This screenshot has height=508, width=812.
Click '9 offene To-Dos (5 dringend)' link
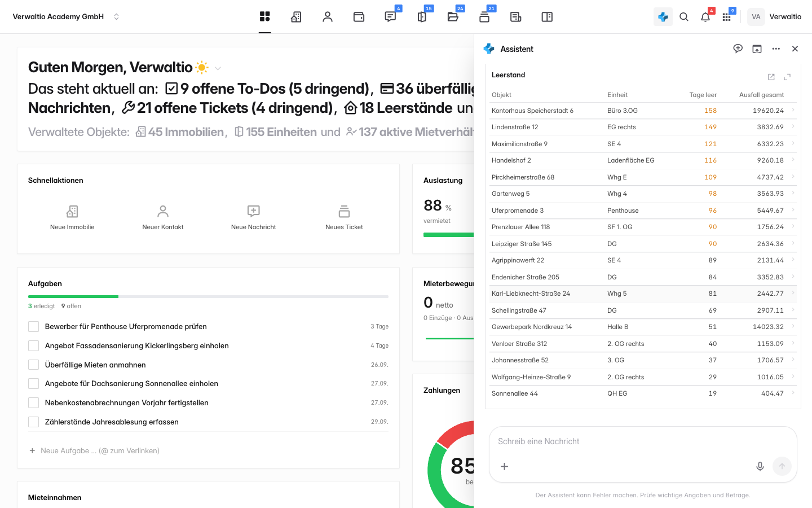click(x=267, y=89)
